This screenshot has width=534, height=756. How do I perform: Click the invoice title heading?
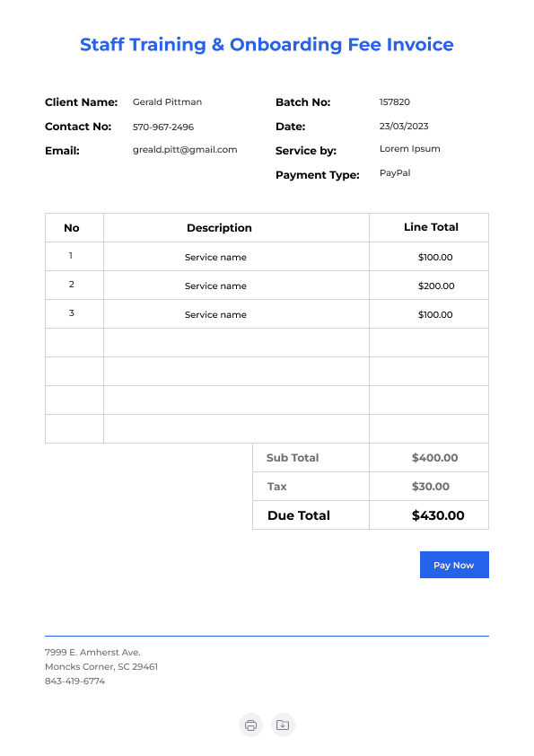pyautogui.click(x=267, y=44)
